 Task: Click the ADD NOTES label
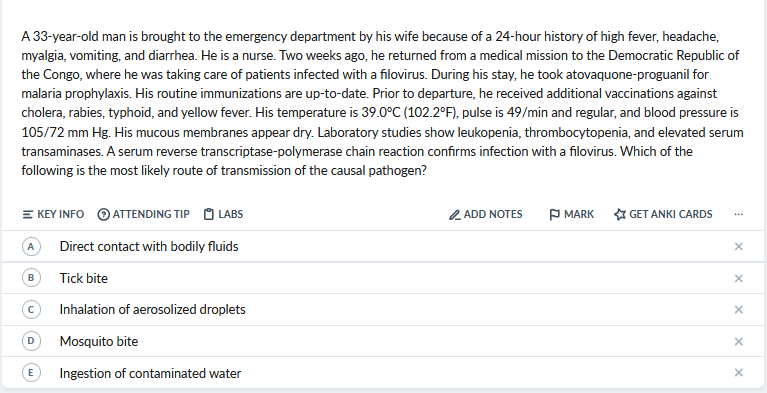493,214
